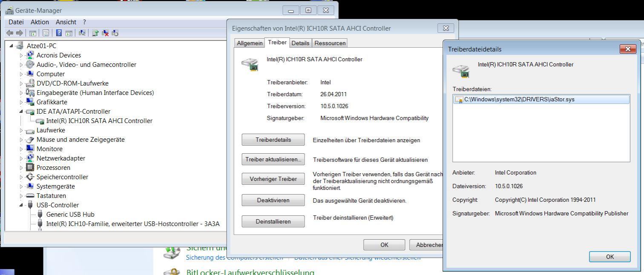The width and height of the screenshot is (644, 275).
Task: Click the Treiberdetails button
Action: click(273, 140)
